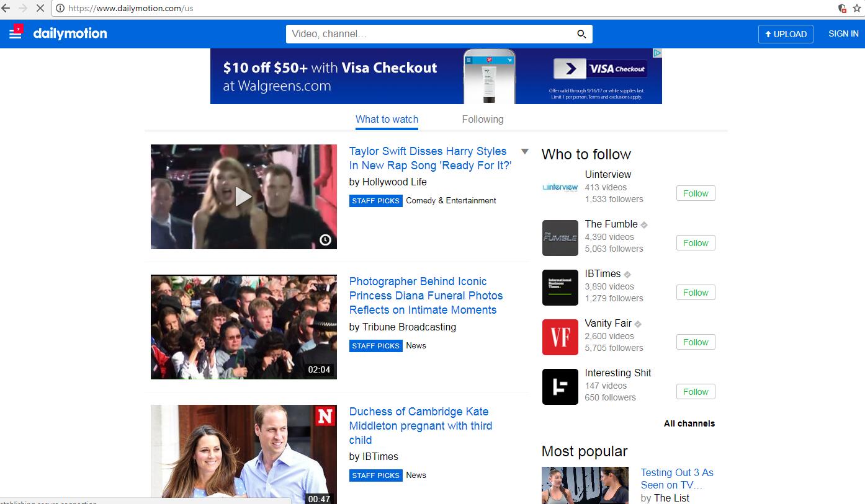Open News category on Princess Diana video
This screenshot has width=865, height=504.
pyautogui.click(x=416, y=345)
